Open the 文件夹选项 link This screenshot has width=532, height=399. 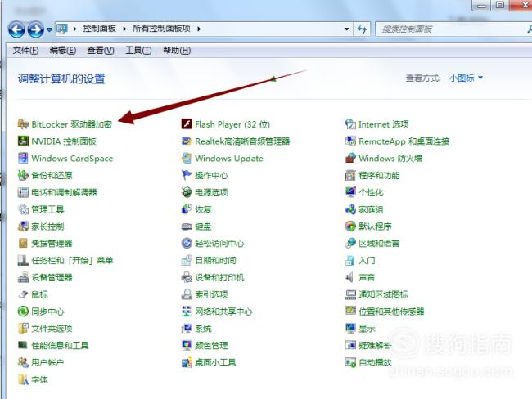pos(52,328)
